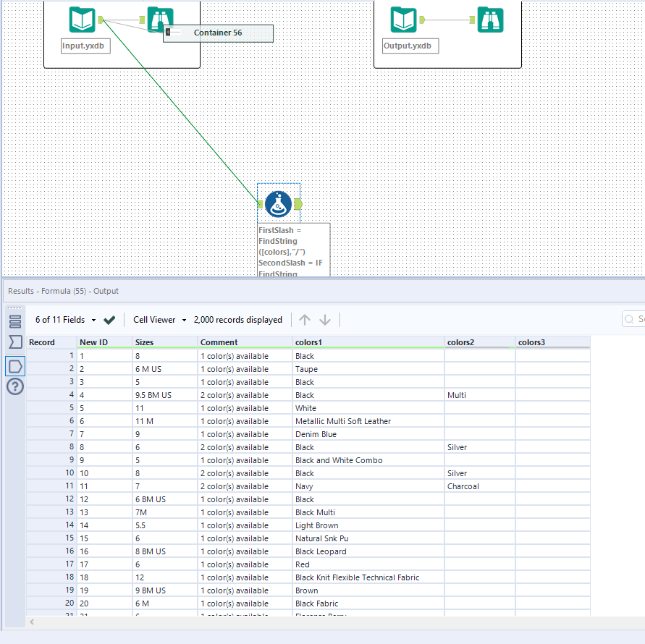Click the Output.yxdb Input Data tool
The width and height of the screenshot is (645, 644).
403,20
